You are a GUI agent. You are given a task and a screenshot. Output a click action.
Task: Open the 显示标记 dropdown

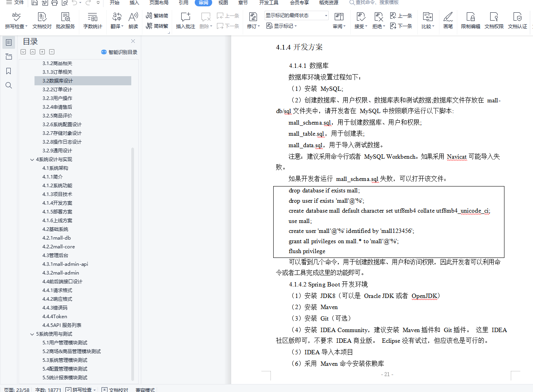pos(282,26)
